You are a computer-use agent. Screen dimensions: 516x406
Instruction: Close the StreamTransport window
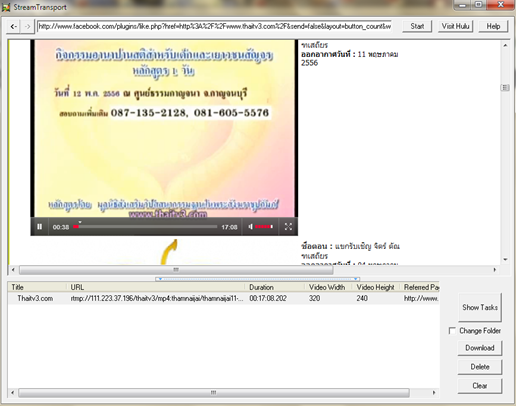(x=501, y=5)
